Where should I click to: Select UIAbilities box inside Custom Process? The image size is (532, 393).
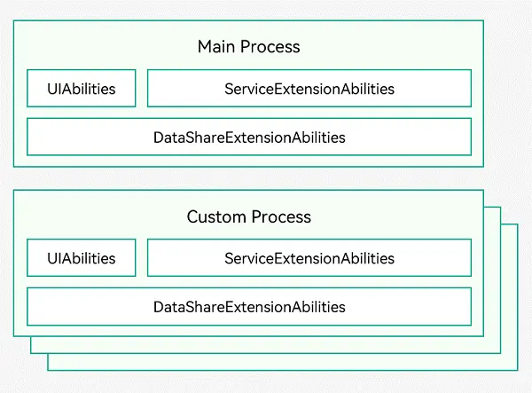pos(82,257)
